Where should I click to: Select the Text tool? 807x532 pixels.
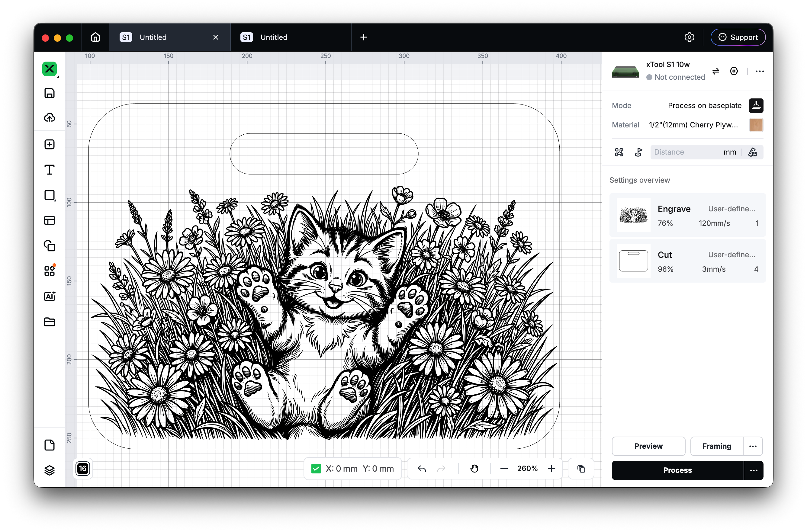(50, 170)
